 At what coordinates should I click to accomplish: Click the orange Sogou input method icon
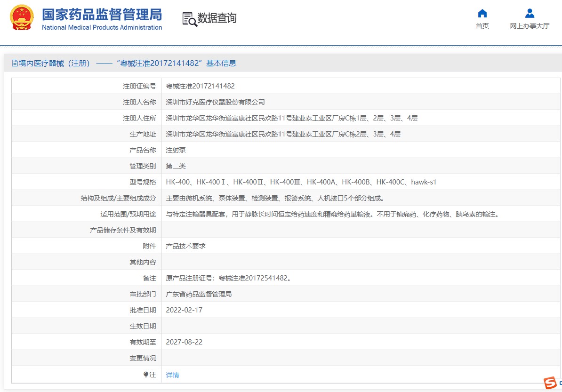pos(549,383)
